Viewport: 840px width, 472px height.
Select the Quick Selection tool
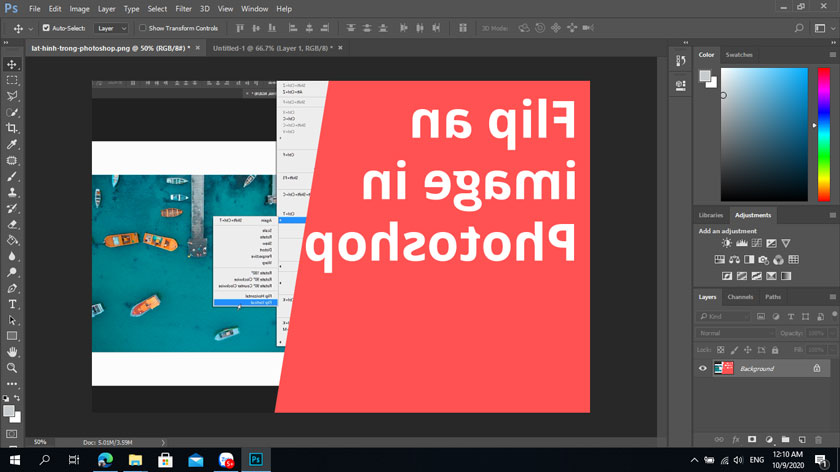[x=12, y=113]
